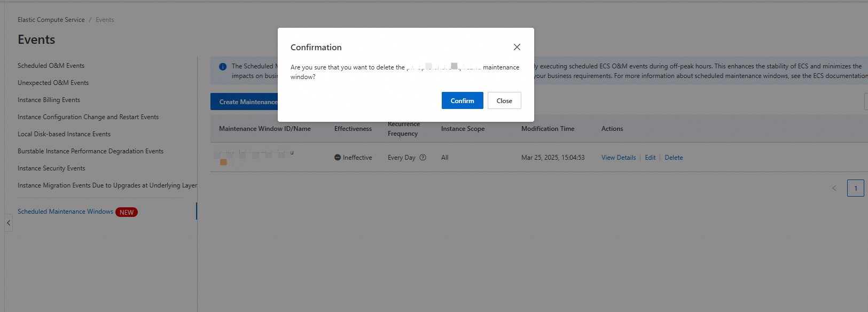Click Delete link in the table row
This screenshot has width=868, height=312.
tap(674, 158)
